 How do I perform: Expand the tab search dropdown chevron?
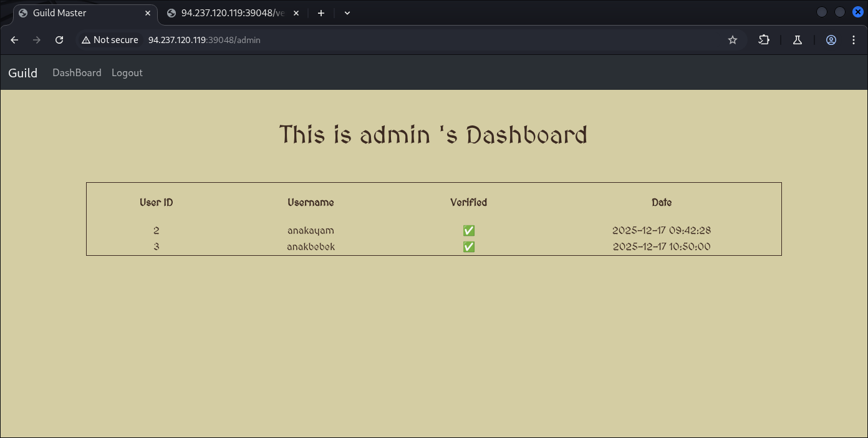click(x=347, y=13)
